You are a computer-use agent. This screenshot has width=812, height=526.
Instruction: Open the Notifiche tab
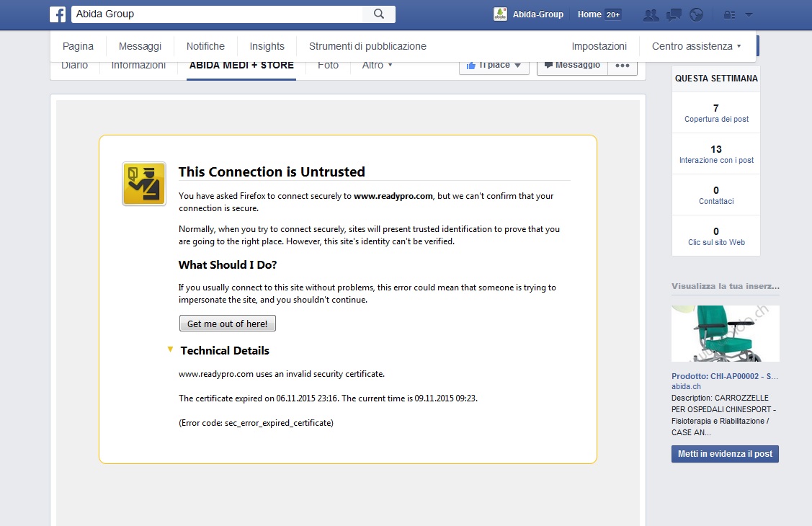(205, 46)
